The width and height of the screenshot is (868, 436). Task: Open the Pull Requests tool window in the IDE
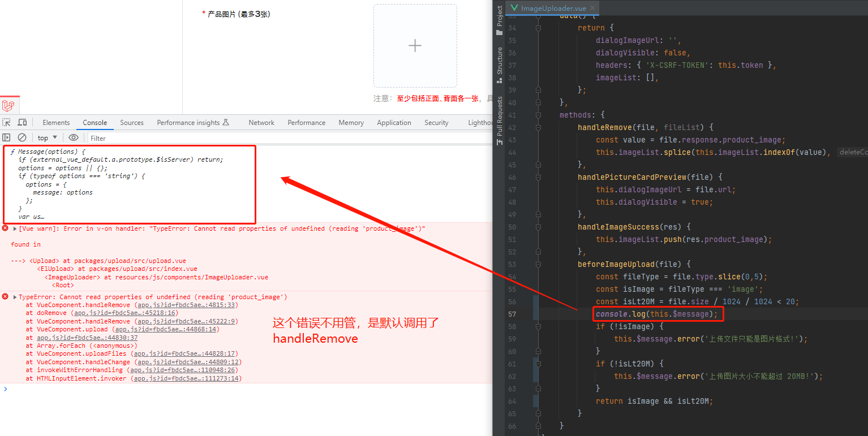point(500,121)
